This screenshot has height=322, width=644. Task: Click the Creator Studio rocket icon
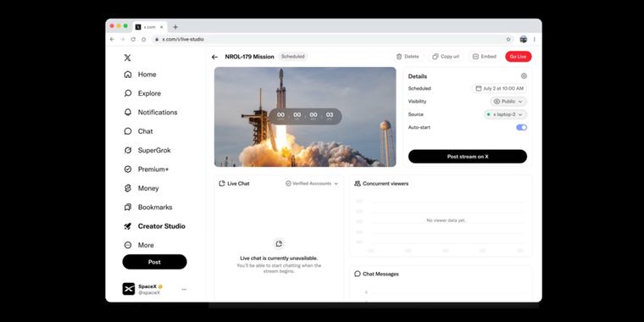[x=128, y=226]
